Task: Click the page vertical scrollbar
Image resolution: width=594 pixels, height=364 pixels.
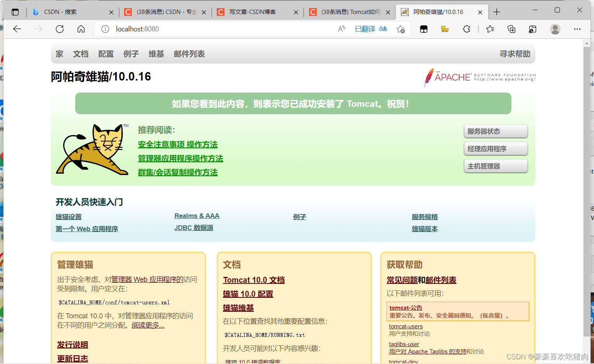Action: [x=587, y=192]
